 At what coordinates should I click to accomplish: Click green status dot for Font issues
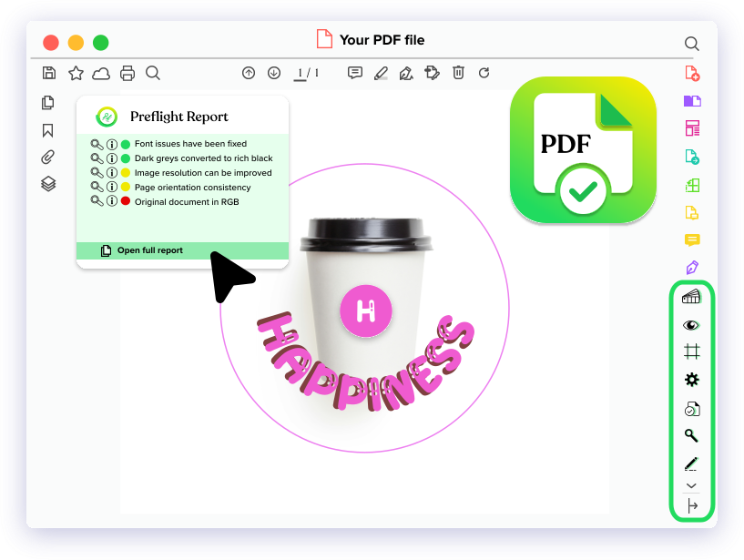tap(126, 144)
